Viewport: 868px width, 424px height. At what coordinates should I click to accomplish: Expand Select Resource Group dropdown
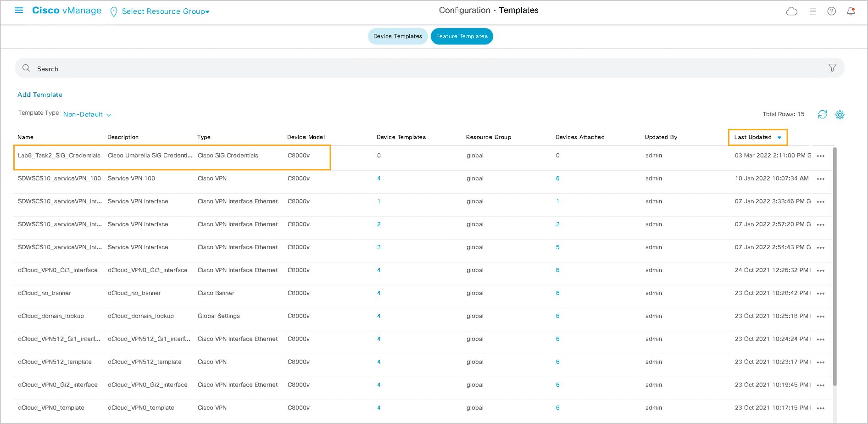pos(166,11)
